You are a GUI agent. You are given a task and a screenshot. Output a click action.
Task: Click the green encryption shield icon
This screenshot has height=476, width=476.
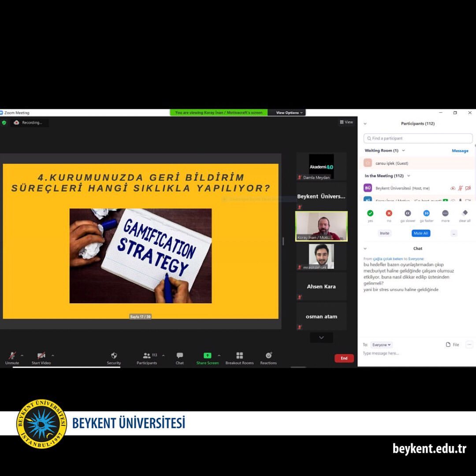click(4, 123)
